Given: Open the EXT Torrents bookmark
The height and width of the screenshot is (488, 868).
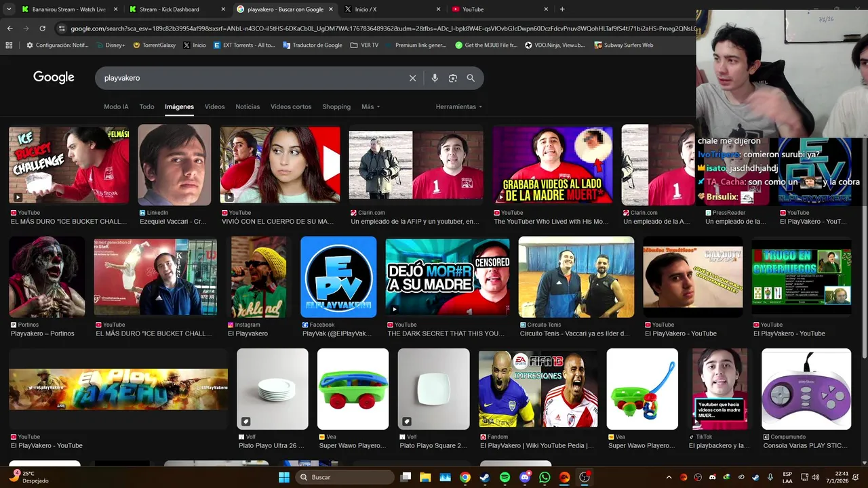Looking at the screenshot, I should coord(244,45).
